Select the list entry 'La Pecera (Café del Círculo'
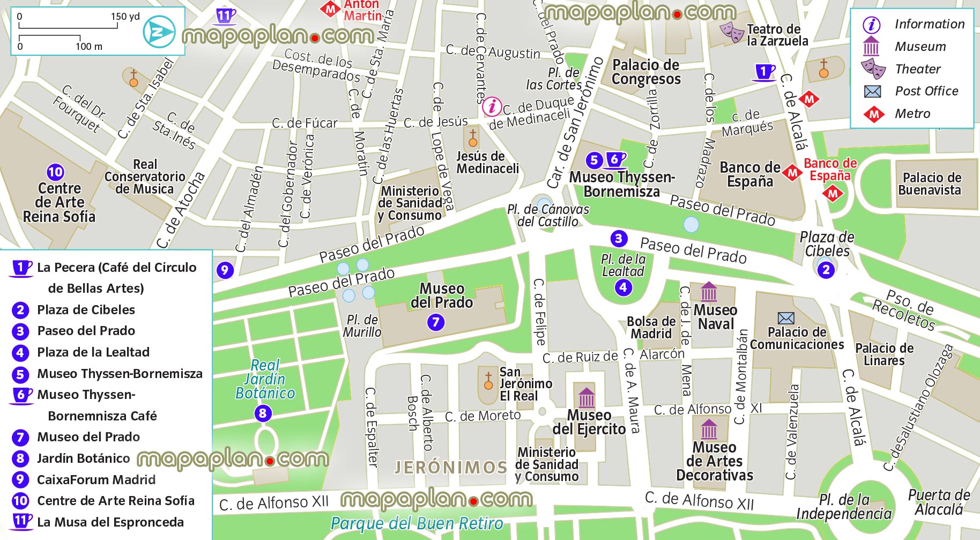Screen dimensions: 980x540 coord(117,268)
